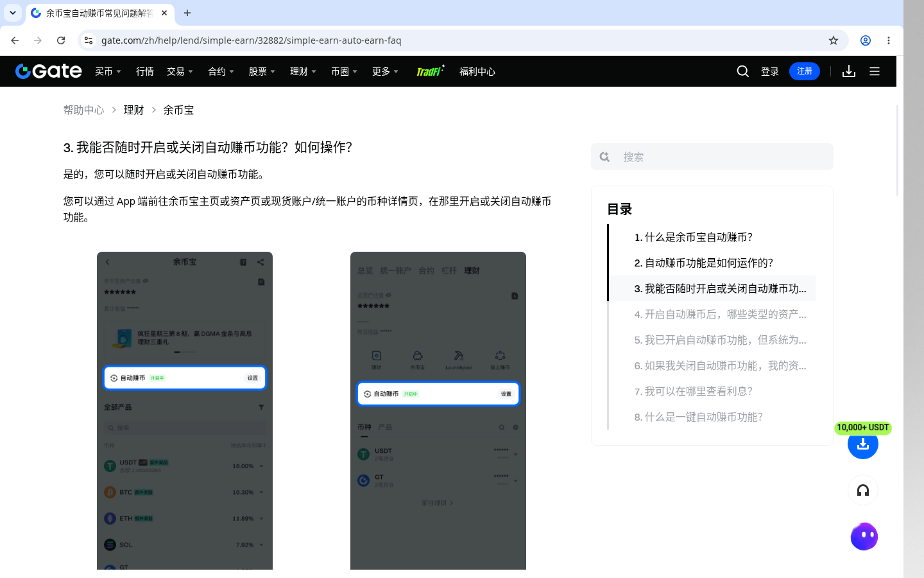Open the site search magnifier icon
The width and height of the screenshot is (924, 578).
[743, 71]
